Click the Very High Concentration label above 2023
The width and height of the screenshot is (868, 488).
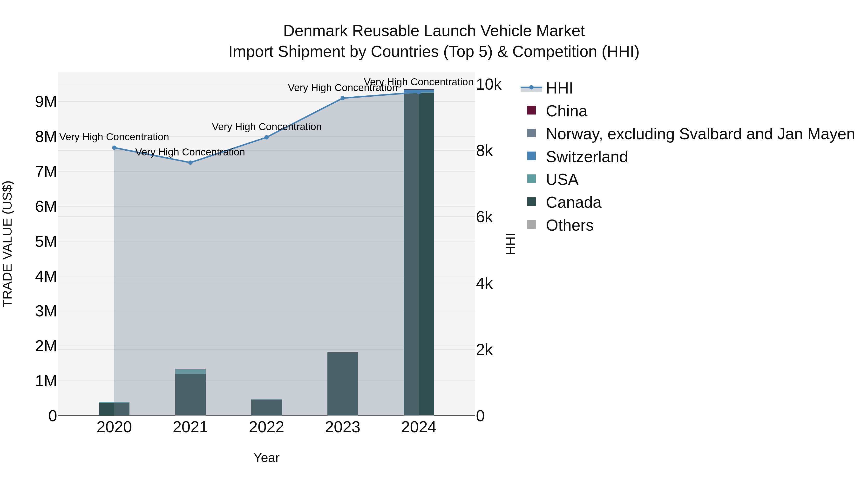coord(343,88)
